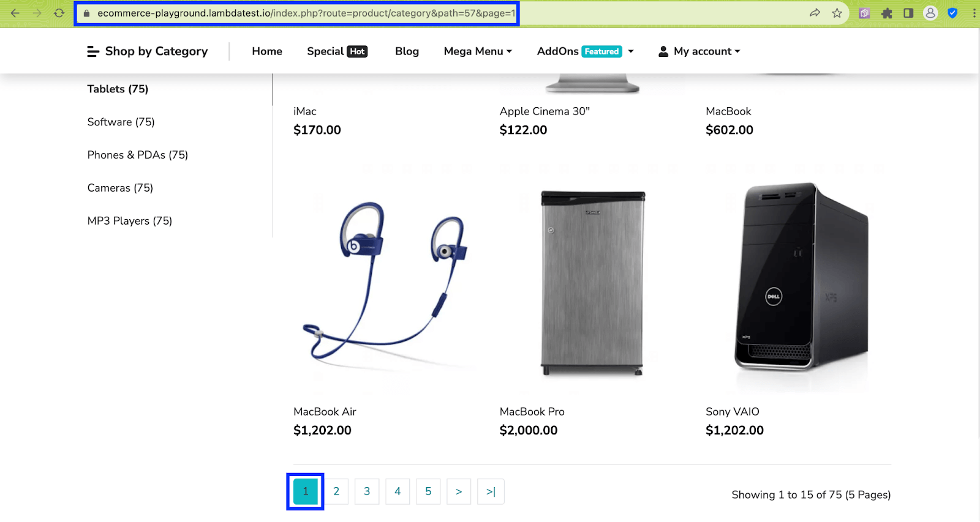
Task: Open the Shop by Category menu
Action: click(x=148, y=51)
